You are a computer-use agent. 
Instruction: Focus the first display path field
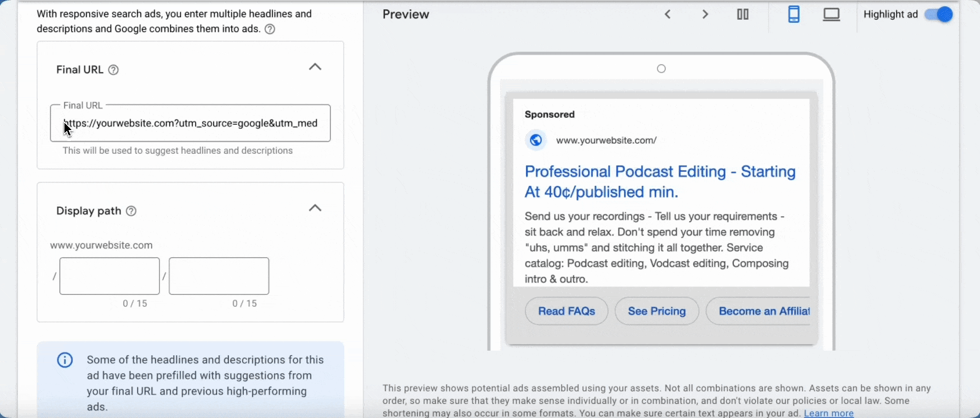tap(110, 276)
